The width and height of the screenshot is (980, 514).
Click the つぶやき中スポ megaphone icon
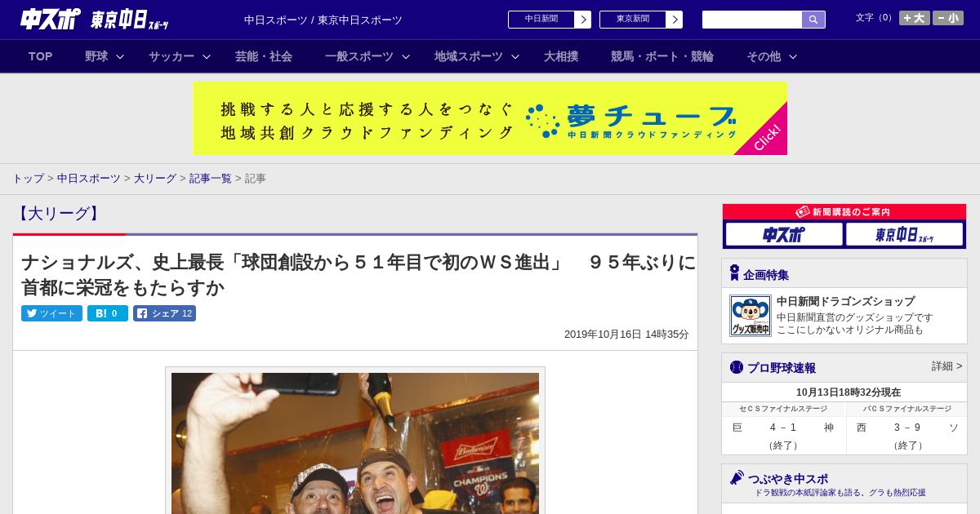coord(737,477)
